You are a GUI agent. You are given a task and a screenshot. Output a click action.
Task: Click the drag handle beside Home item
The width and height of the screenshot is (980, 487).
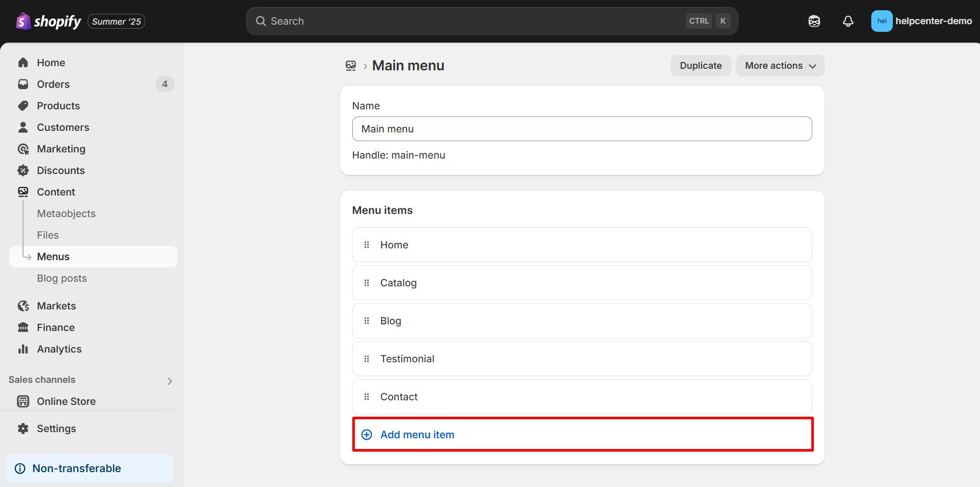[x=367, y=245]
